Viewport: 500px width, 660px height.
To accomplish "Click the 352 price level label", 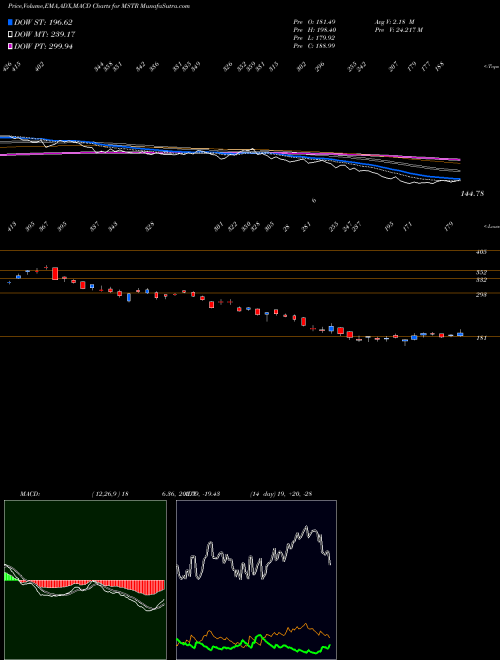I will 481,273.
